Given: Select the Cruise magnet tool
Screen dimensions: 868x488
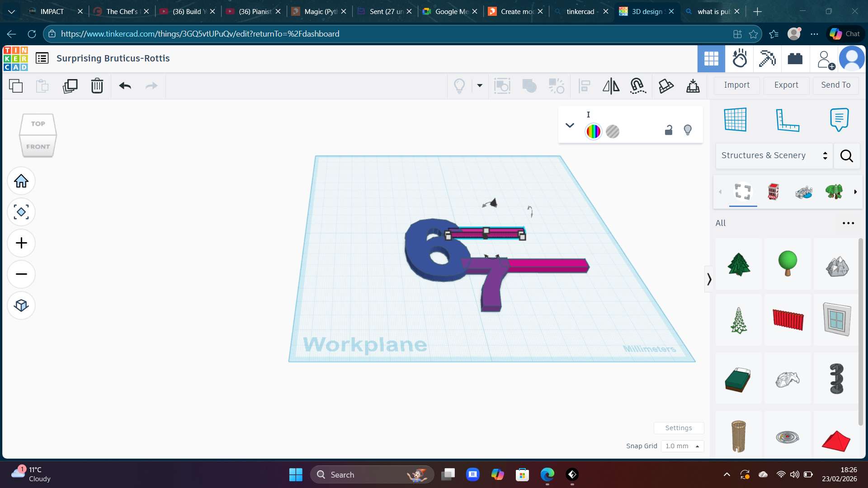Looking at the screenshot, I should 638,85.
